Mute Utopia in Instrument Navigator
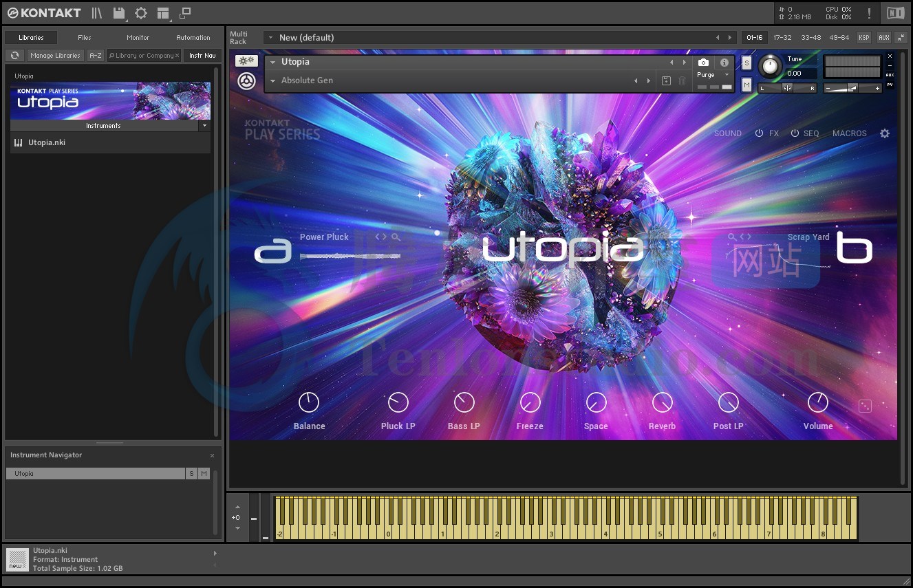The height and width of the screenshot is (588, 913). click(x=204, y=474)
